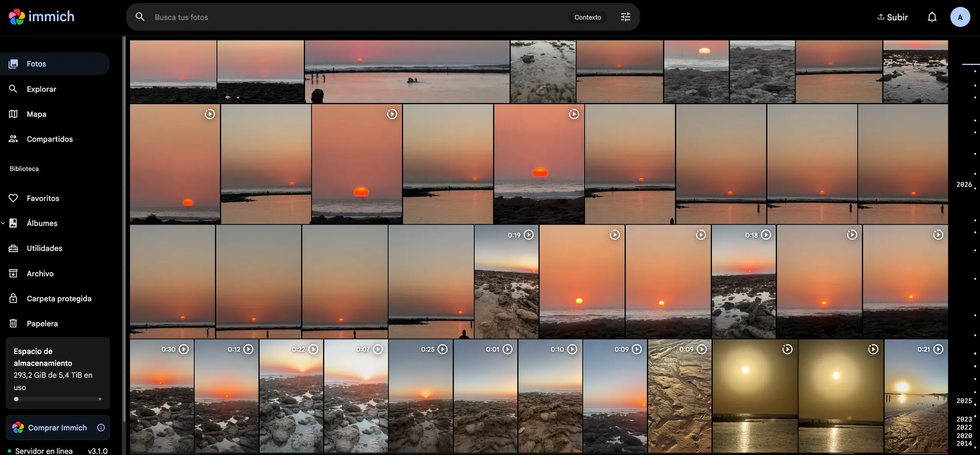Open the Archivo section

tap(55, 273)
